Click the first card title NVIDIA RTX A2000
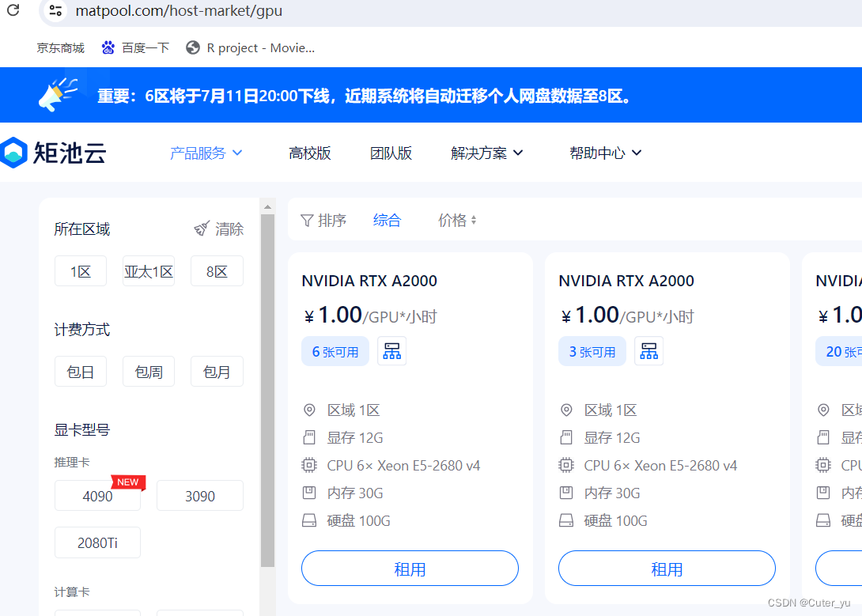862x616 pixels. pyautogui.click(x=369, y=281)
